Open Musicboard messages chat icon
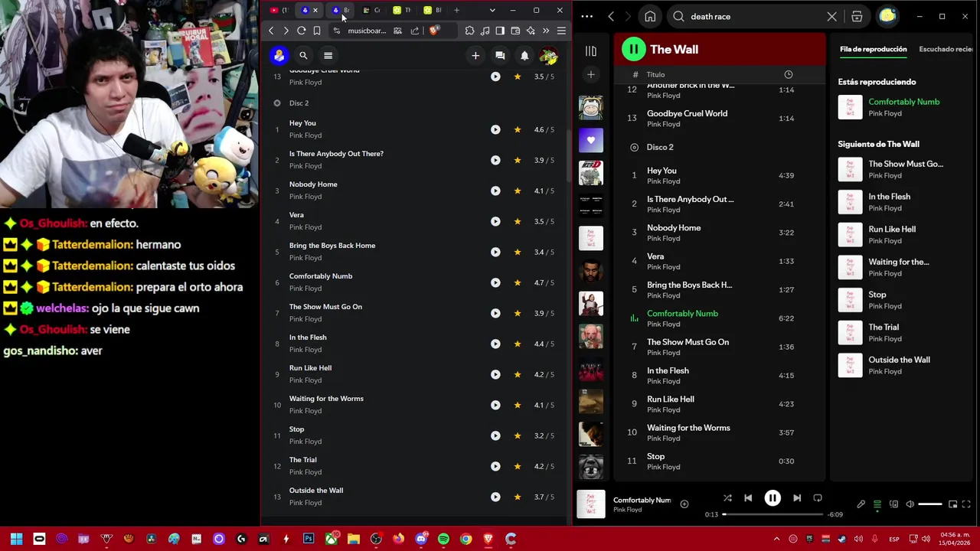This screenshot has height=551, width=980. pyautogui.click(x=500, y=55)
